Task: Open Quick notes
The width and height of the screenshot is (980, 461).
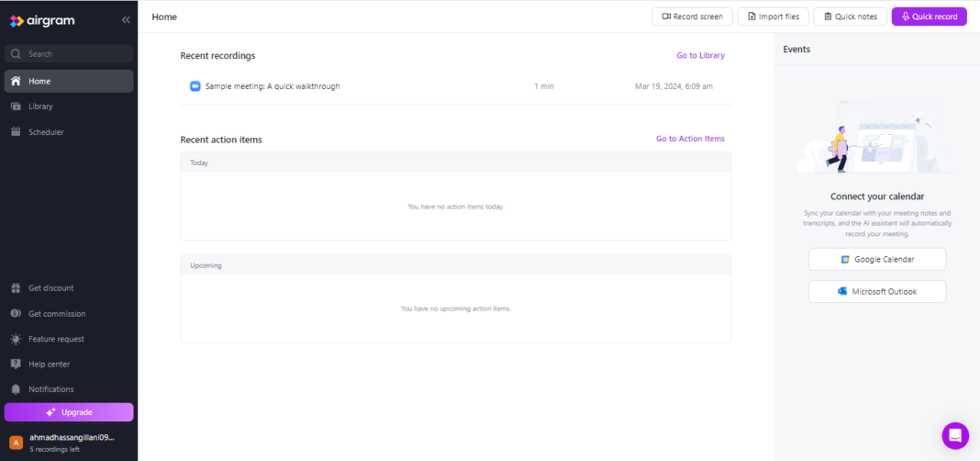Action: 850,17
